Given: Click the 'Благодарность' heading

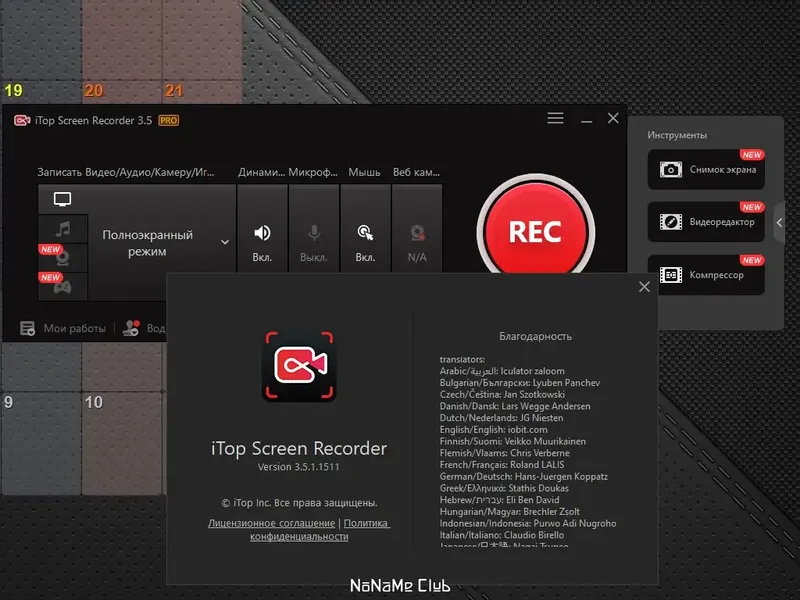Looking at the screenshot, I should point(535,336).
